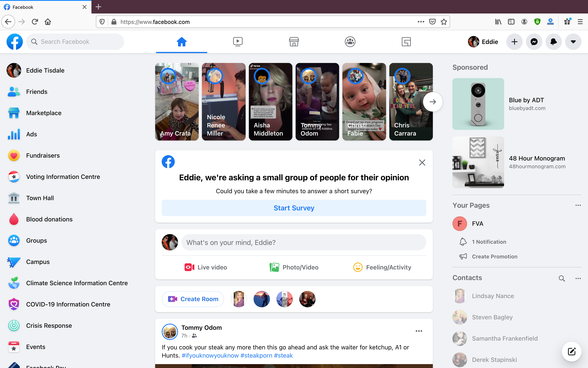View Tommy Odom's story
The height and width of the screenshot is (368, 588).
point(317,102)
